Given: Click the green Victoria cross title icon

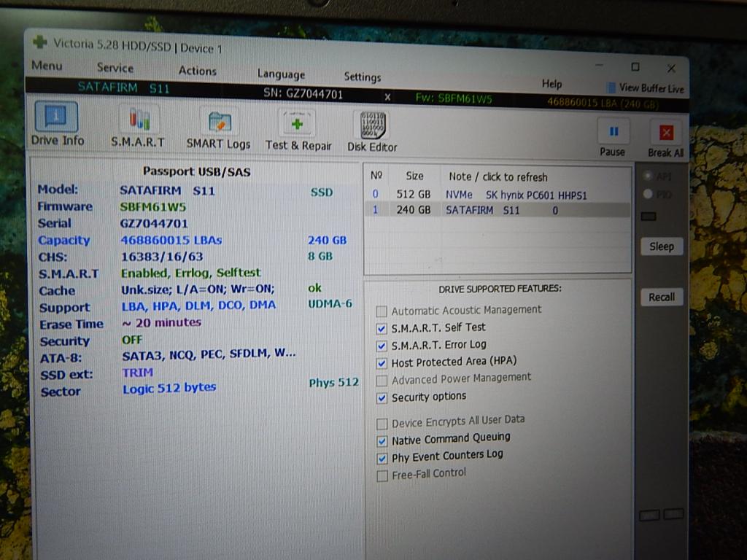Looking at the screenshot, I should 39,42.
